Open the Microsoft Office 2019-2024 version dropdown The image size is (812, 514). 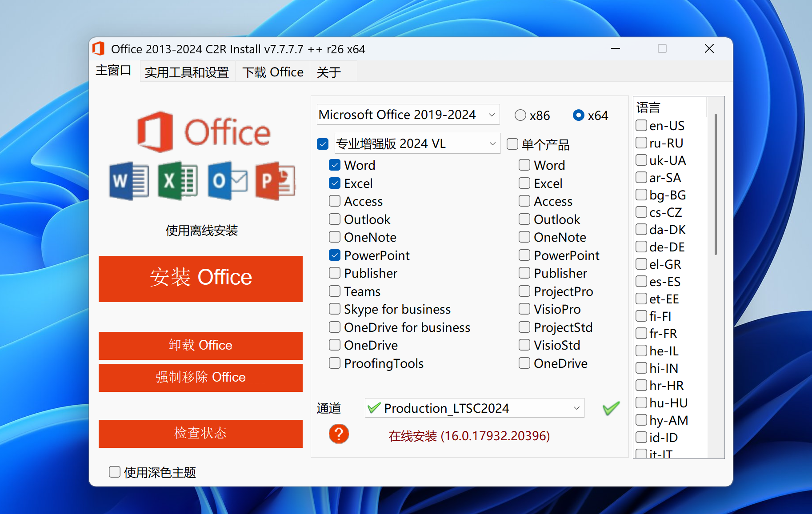[408, 115]
